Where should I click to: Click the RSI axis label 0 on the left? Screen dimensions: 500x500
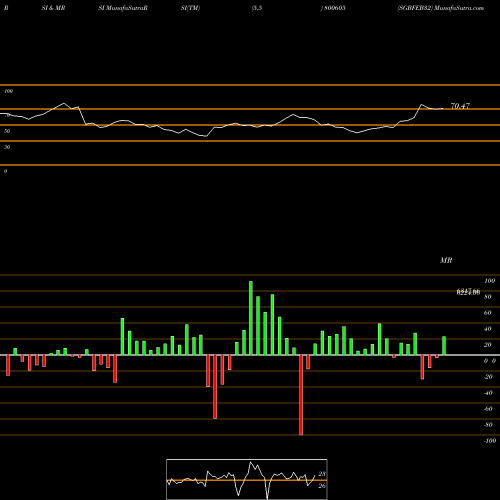point(5,171)
